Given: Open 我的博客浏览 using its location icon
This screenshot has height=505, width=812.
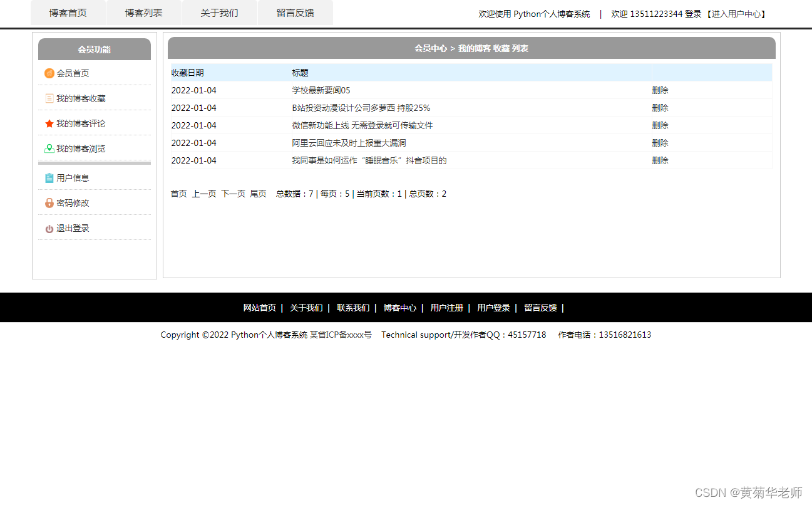Looking at the screenshot, I should tap(49, 148).
